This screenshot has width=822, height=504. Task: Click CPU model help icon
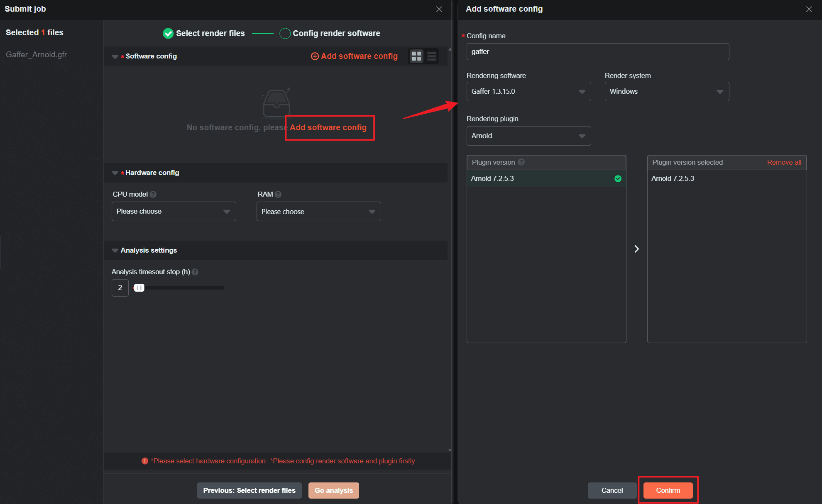[x=153, y=194]
